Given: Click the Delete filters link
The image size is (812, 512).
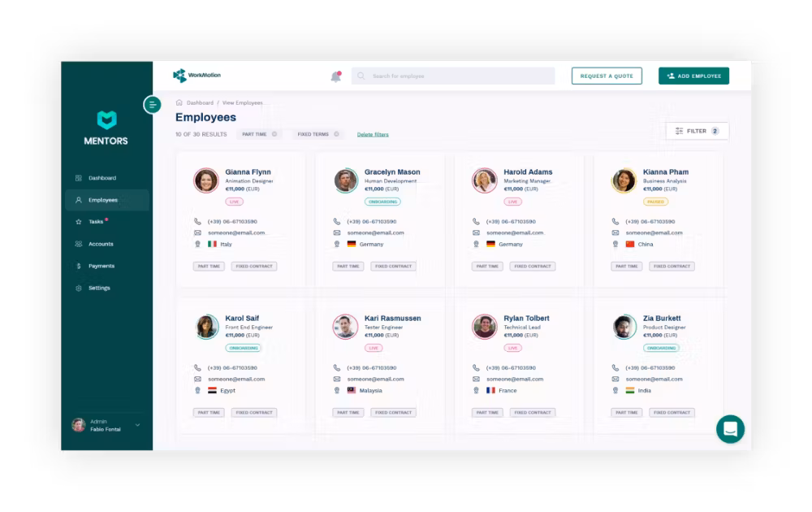Looking at the screenshot, I should 372,133.
